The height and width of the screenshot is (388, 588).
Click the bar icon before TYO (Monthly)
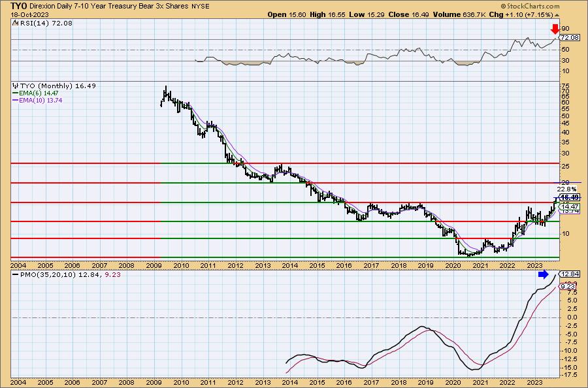(x=16, y=86)
